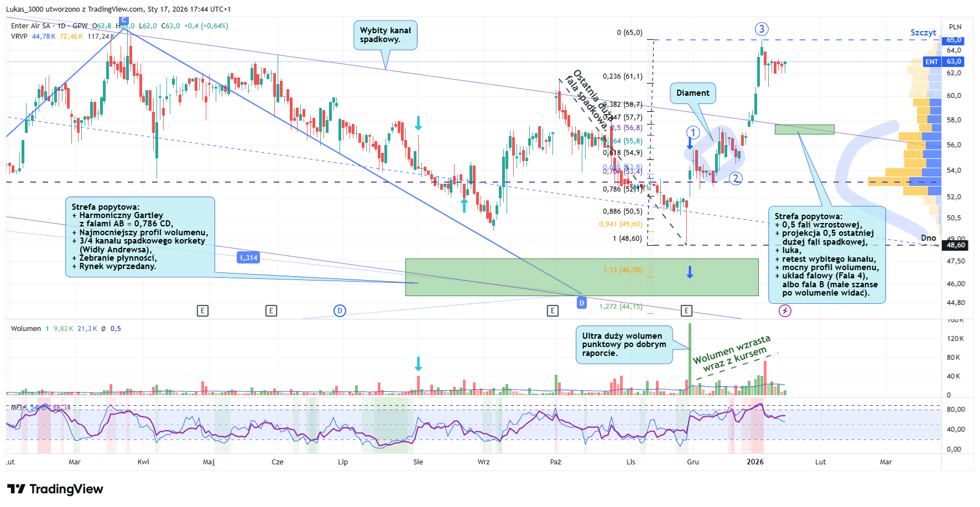Click the blue C pattern point label
Viewport: 980px width, 507px height.
[x=124, y=20]
